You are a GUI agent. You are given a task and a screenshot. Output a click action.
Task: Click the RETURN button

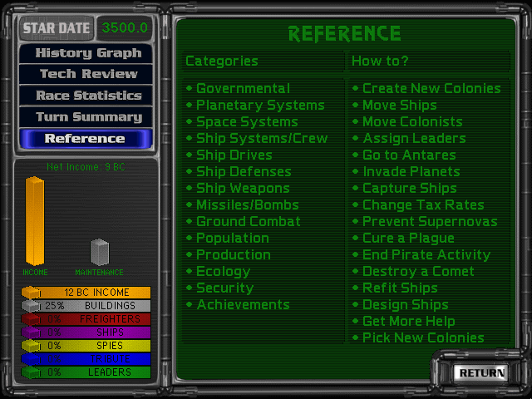click(481, 373)
